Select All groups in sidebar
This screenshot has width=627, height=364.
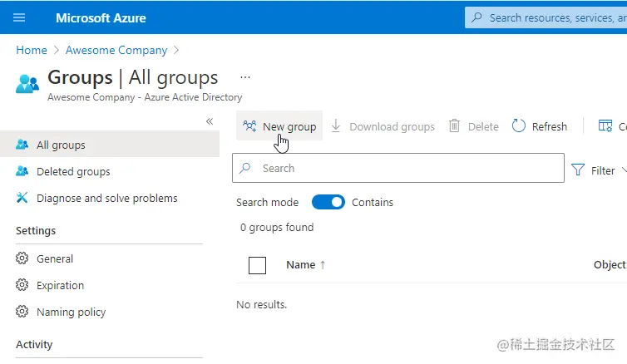click(x=110, y=145)
